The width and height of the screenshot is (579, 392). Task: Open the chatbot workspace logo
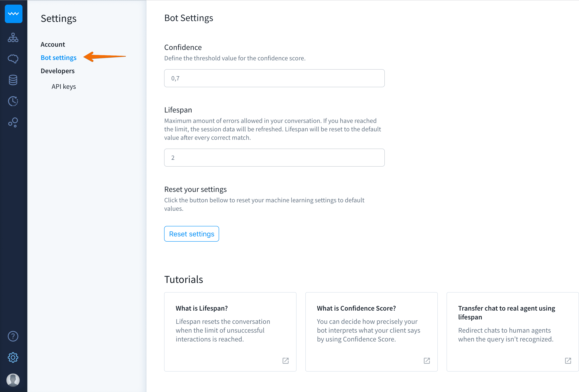click(13, 14)
